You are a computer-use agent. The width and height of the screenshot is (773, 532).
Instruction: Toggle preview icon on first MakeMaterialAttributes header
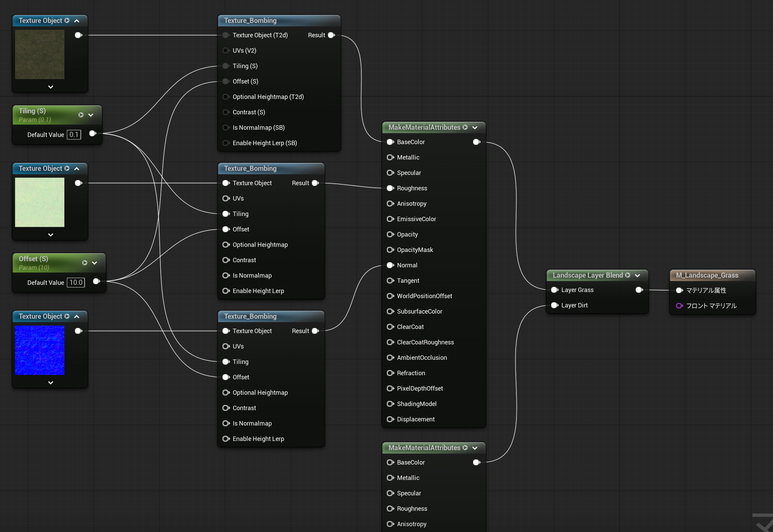tap(465, 127)
